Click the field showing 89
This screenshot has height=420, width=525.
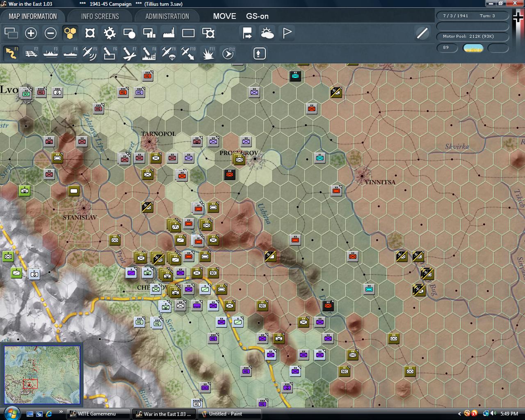(x=448, y=48)
